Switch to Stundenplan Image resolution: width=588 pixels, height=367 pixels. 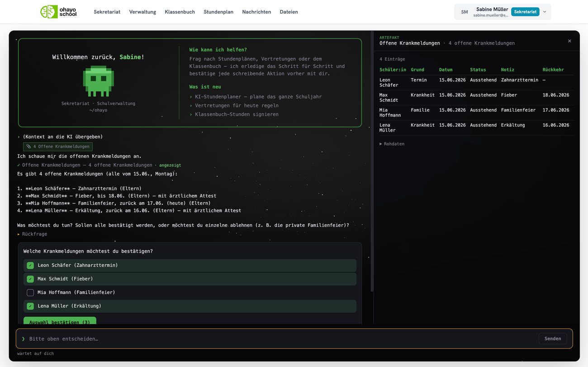(x=218, y=12)
